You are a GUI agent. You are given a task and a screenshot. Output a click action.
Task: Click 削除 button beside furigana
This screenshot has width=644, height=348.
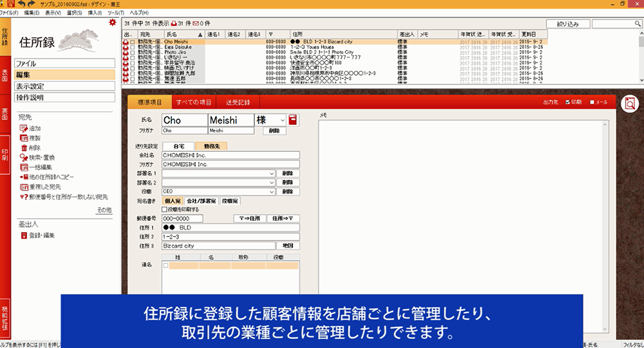[274, 131]
